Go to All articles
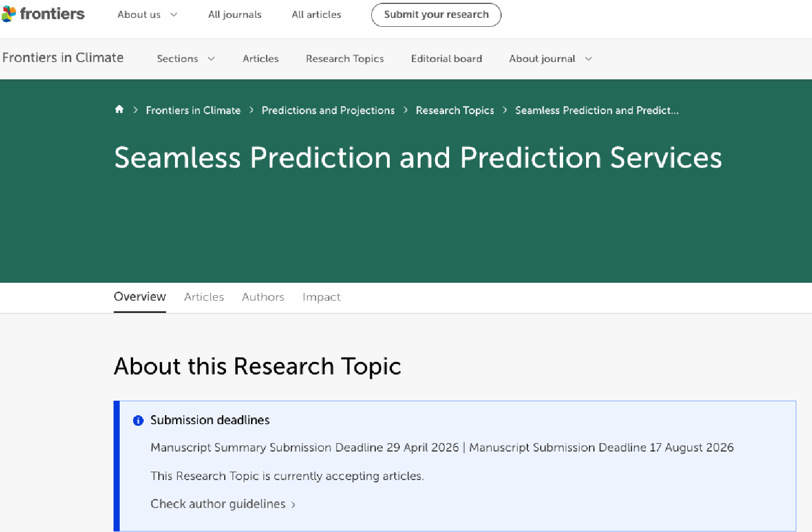 point(316,15)
